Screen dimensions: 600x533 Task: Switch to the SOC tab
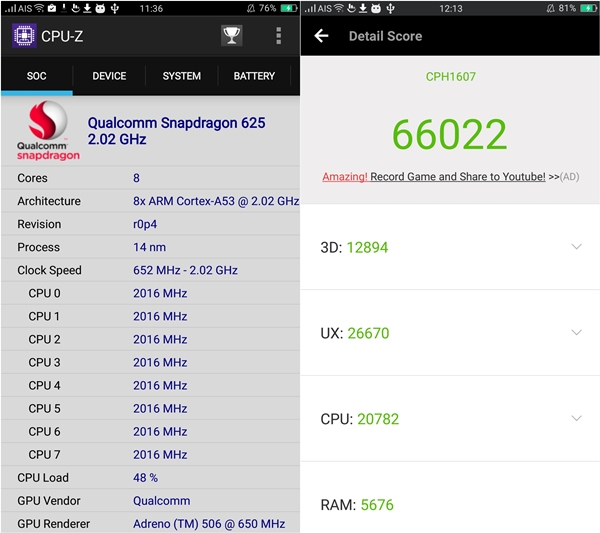point(37,76)
